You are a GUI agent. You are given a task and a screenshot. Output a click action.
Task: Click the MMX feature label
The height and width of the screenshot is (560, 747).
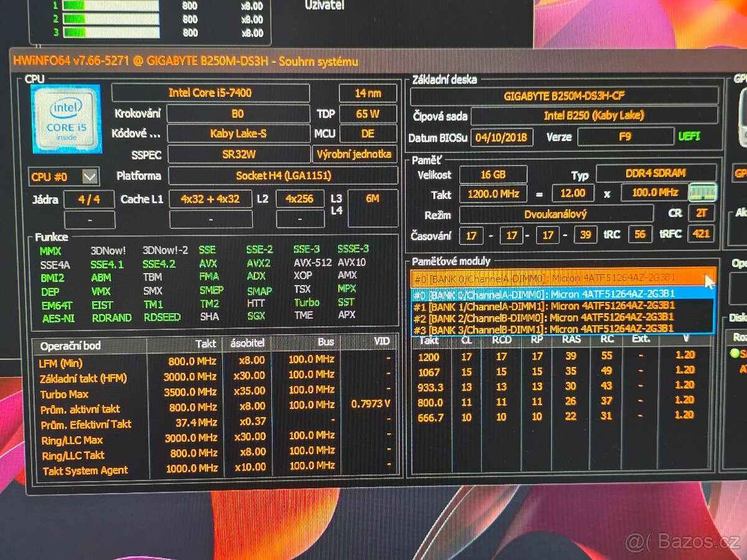point(50,251)
